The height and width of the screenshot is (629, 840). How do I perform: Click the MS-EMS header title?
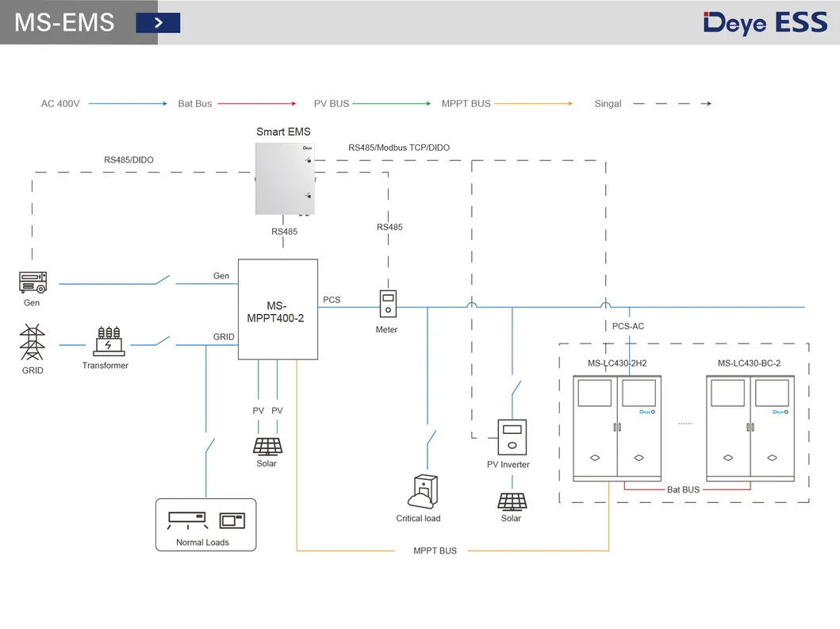click(64, 22)
